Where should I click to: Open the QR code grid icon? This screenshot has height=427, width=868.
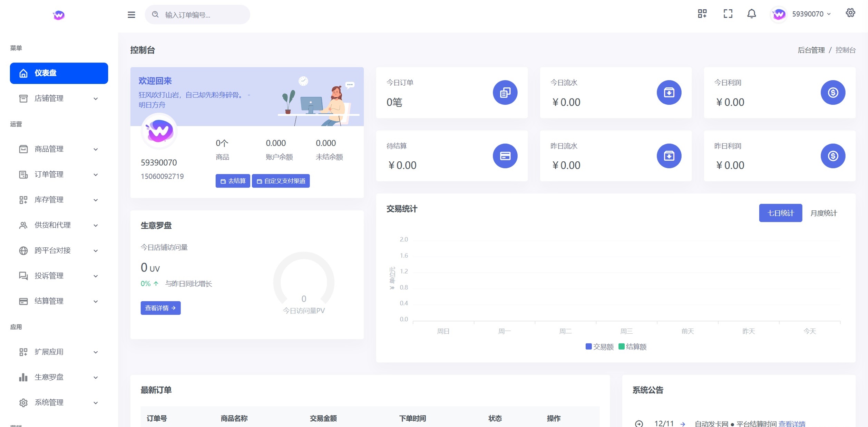(x=702, y=14)
